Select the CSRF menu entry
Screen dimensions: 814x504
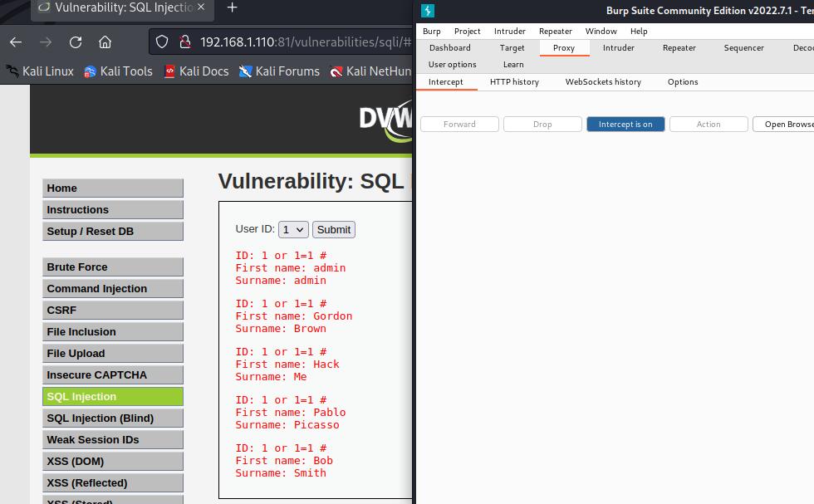click(x=113, y=310)
